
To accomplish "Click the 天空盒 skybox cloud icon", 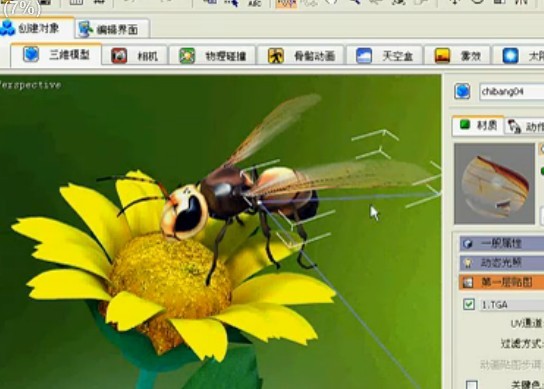I will point(364,56).
